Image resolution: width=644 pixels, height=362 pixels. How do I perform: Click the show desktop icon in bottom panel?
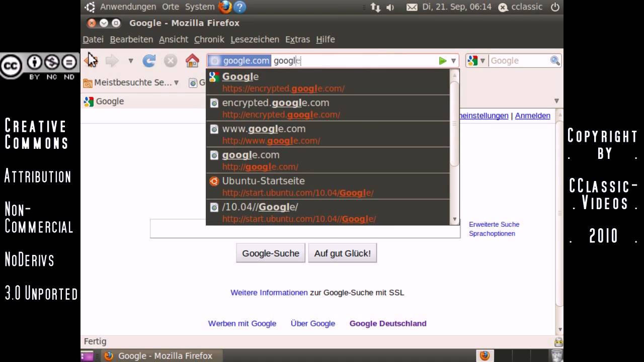[87, 356]
